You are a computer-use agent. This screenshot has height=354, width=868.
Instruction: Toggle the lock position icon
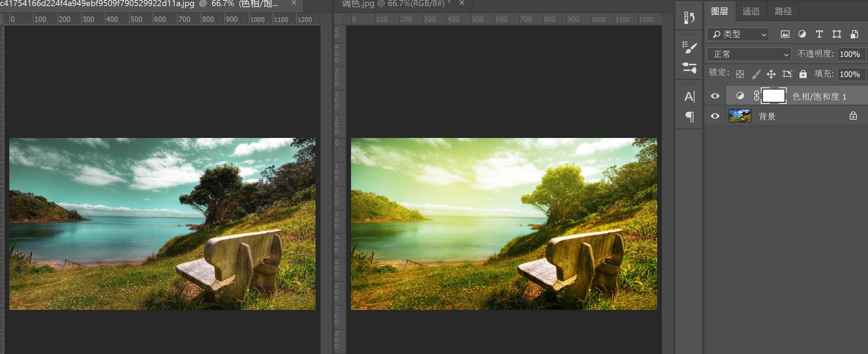coord(771,74)
